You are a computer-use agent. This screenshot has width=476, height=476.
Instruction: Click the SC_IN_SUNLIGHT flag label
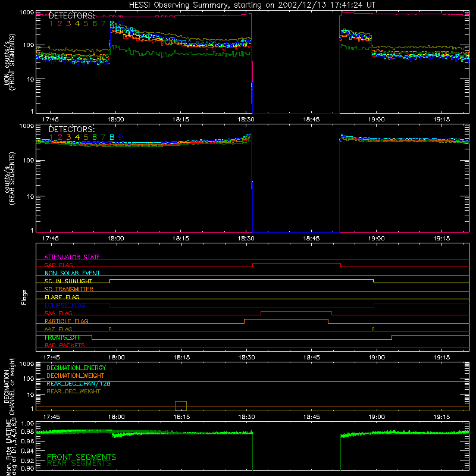click(x=68, y=281)
